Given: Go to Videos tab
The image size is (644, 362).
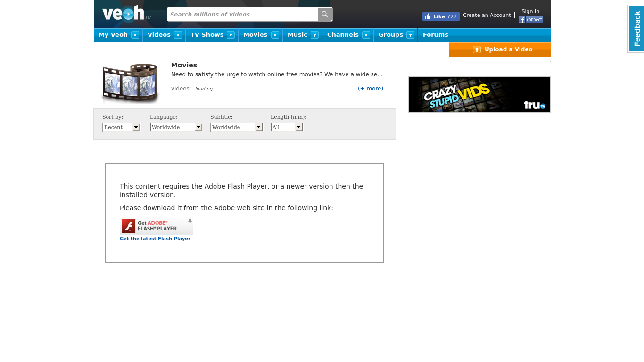Looking at the screenshot, I should [x=159, y=35].
